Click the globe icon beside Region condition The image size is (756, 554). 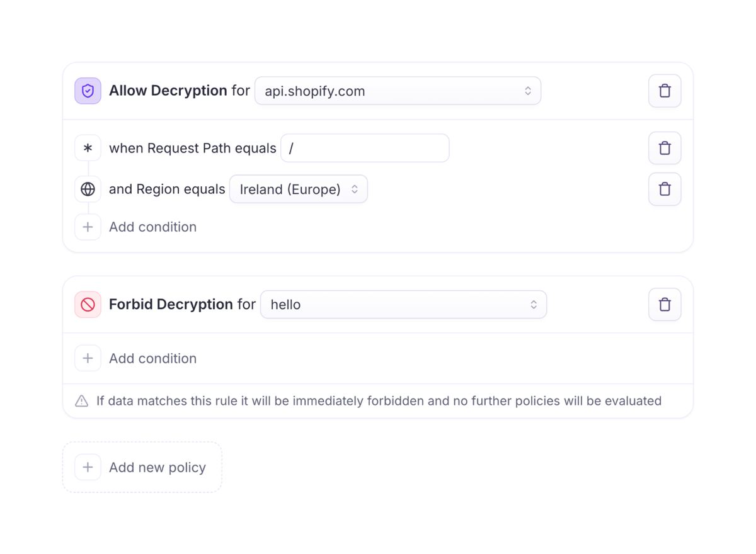(x=88, y=189)
